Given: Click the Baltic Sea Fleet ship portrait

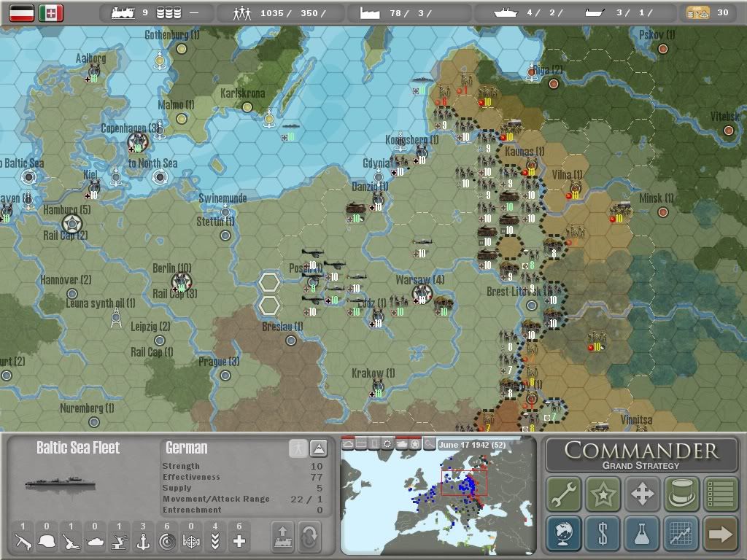Looking at the screenshot, I should click(61, 485).
